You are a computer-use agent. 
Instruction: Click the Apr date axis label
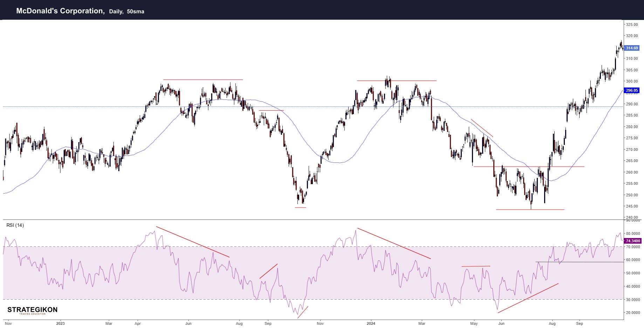[138, 323]
